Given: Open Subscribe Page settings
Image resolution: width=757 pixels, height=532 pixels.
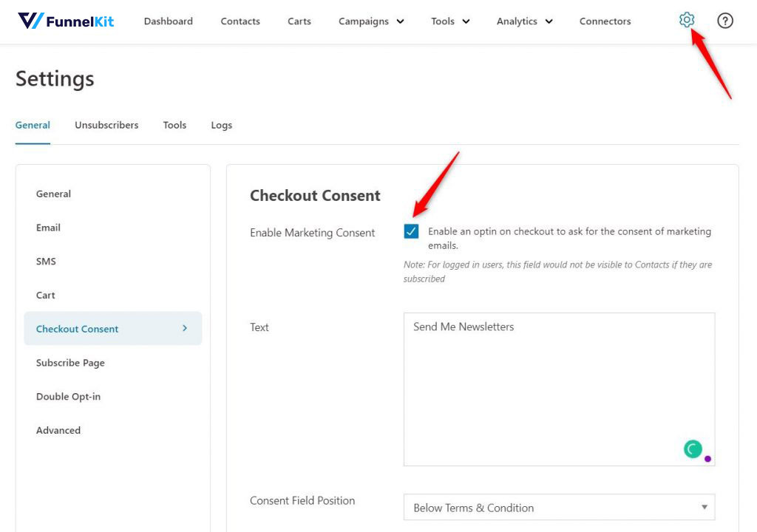Looking at the screenshot, I should pos(70,363).
